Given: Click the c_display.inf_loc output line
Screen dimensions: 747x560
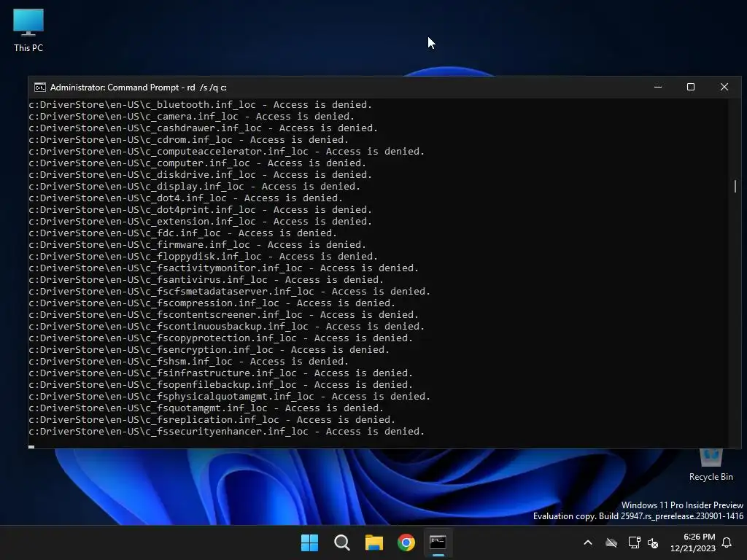Looking at the screenshot, I should (194, 186).
